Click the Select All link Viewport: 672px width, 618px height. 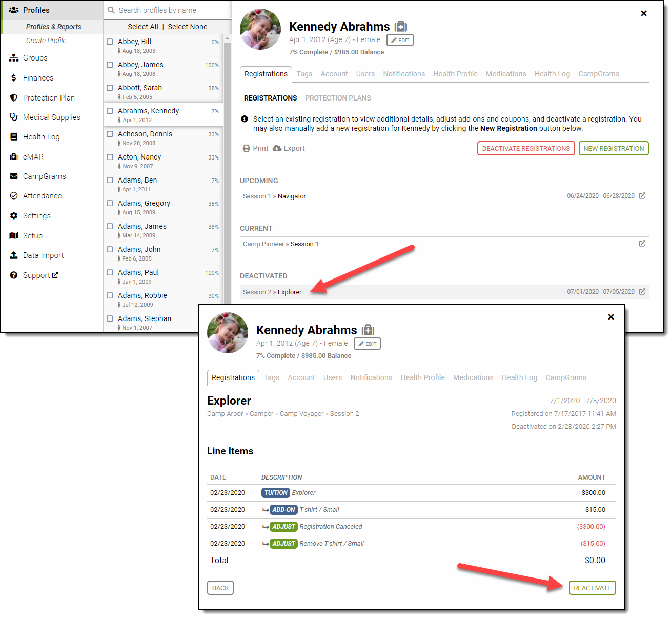pos(142,27)
